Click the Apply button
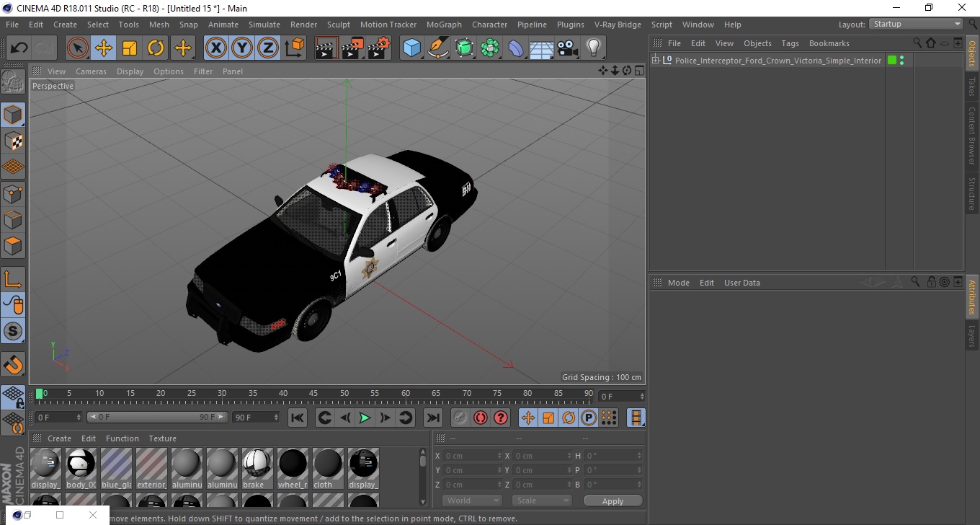 tap(612, 501)
